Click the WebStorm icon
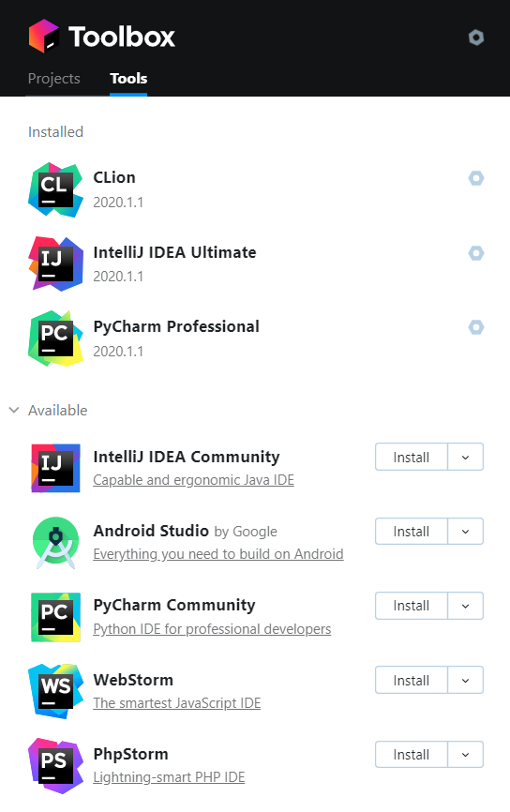 coord(55,691)
